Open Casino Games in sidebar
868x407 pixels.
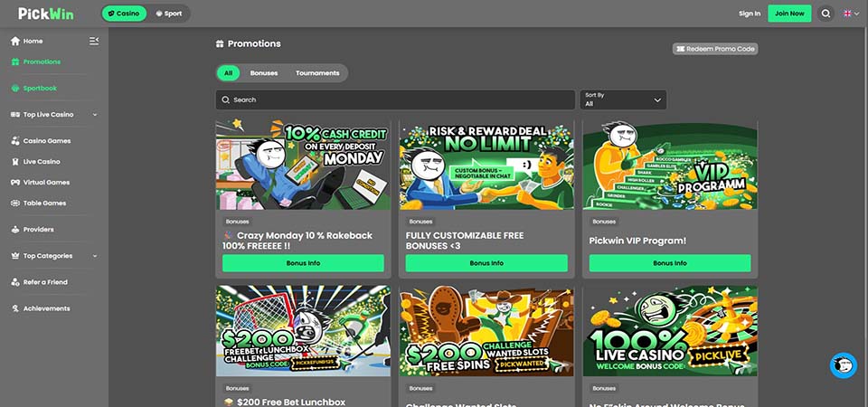pos(47,141)
